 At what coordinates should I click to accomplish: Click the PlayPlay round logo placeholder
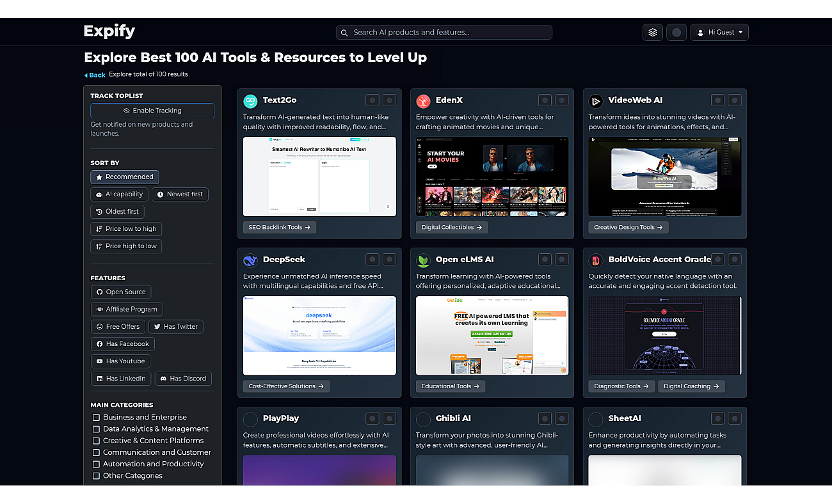250,419
